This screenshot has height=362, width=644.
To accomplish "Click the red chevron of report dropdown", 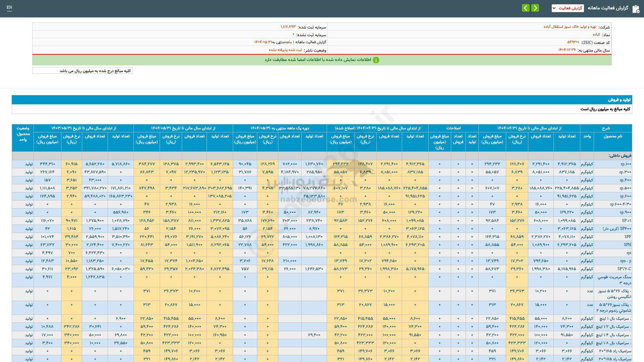I will pyautogui.click(x=554, y=8).
